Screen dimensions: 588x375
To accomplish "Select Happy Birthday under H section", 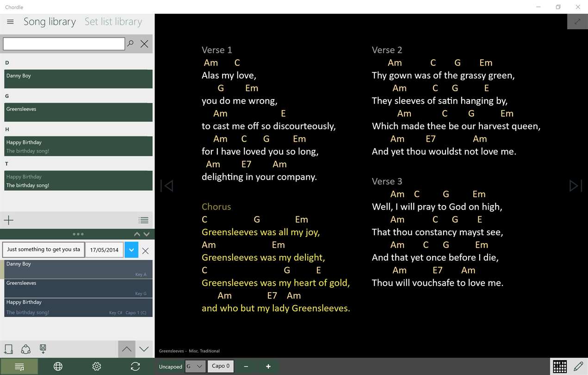I will [78, 146].
